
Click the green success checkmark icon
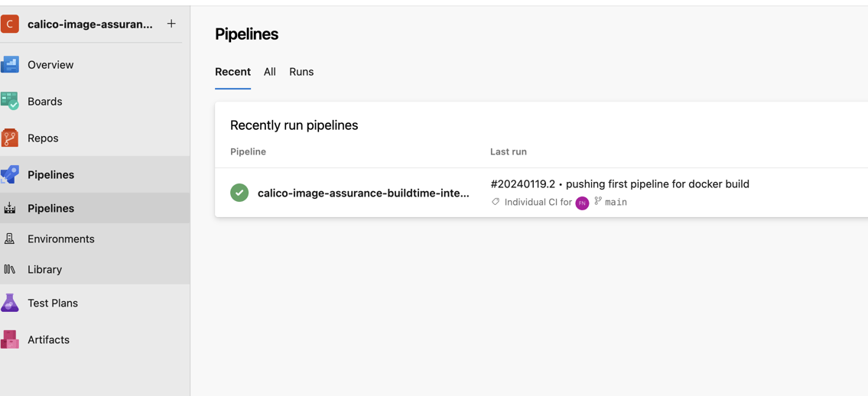click(239, 193)
